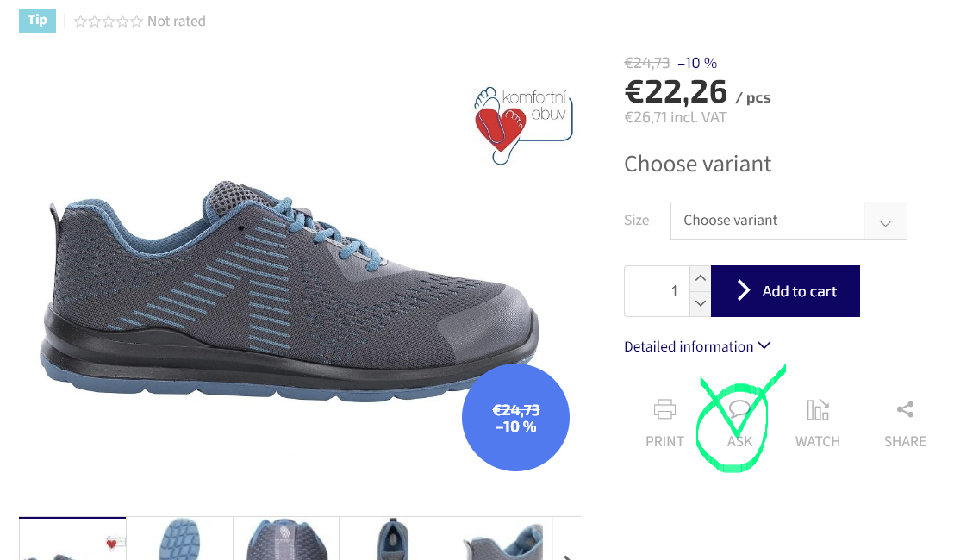Rate the product with the fifth star

pos(136,22)
